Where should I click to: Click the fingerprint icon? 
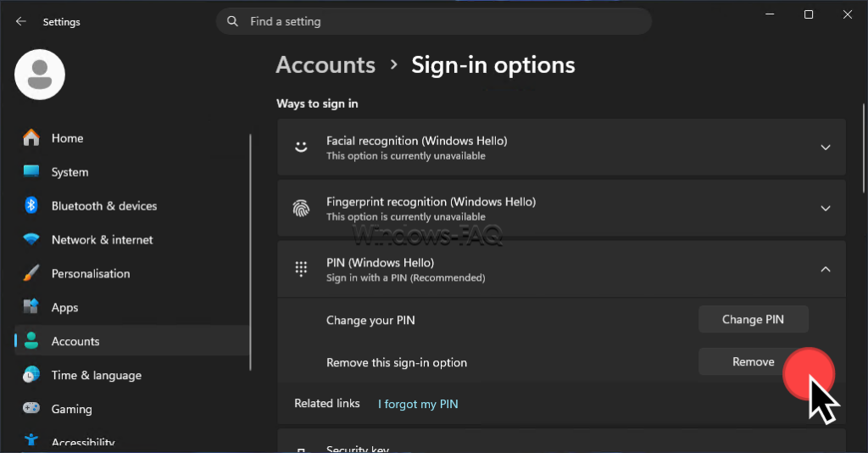coord(301,208)
